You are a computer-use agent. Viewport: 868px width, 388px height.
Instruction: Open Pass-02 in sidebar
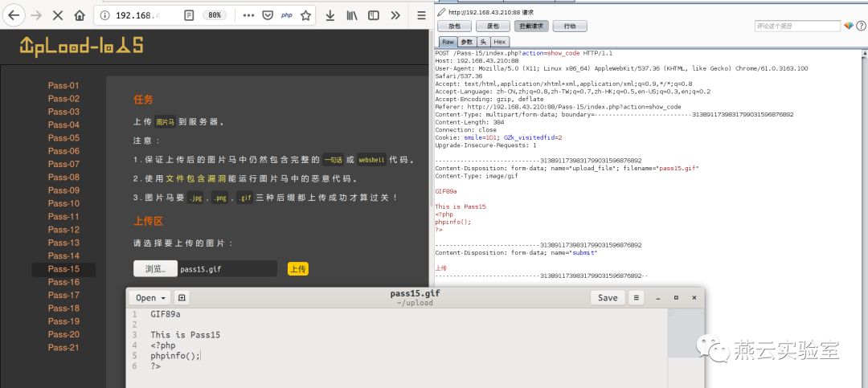tap(63, 99)
